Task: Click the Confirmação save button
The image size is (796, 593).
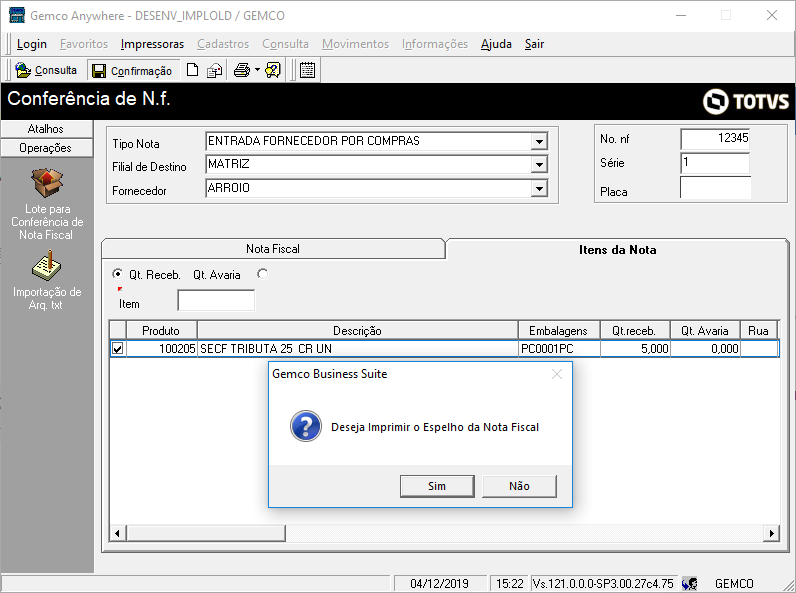Action: click(x=132, y=71)
